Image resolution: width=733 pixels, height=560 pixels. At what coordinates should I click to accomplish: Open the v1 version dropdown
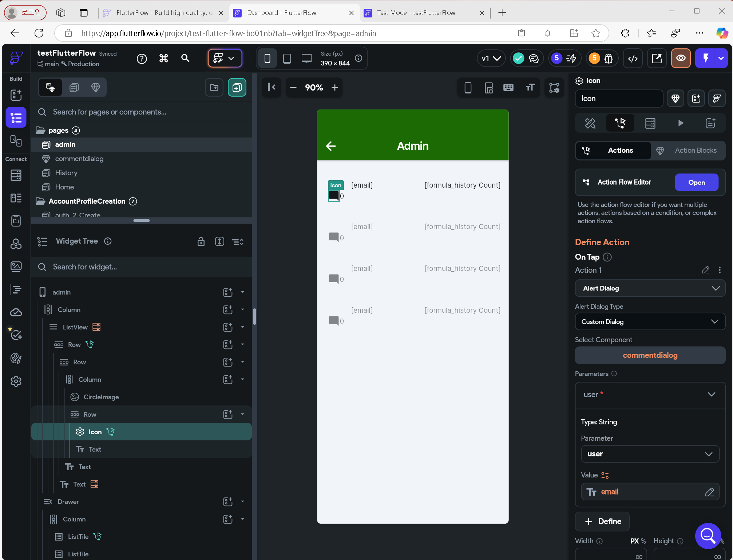click(x=491, y=58)
